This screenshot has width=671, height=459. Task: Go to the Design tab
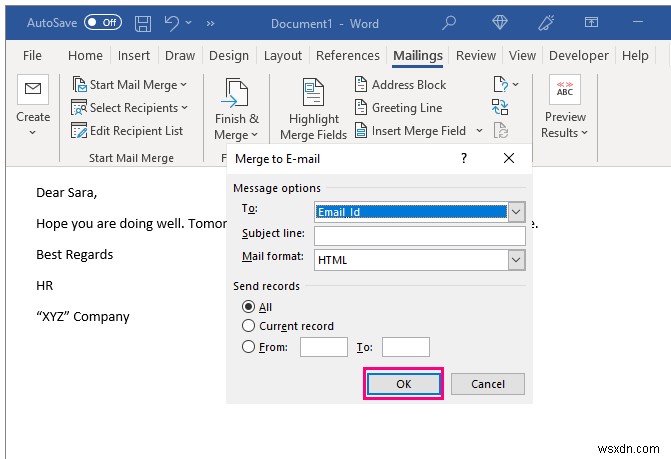229,56
